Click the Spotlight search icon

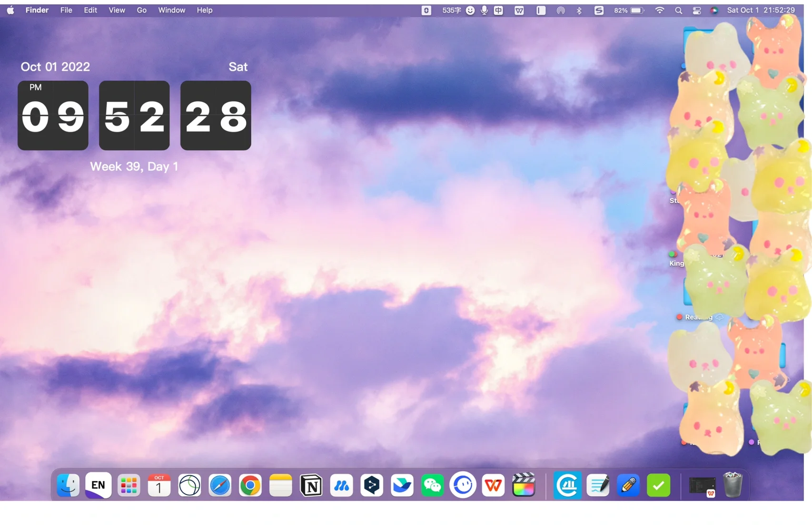click(x=679, y=10)
